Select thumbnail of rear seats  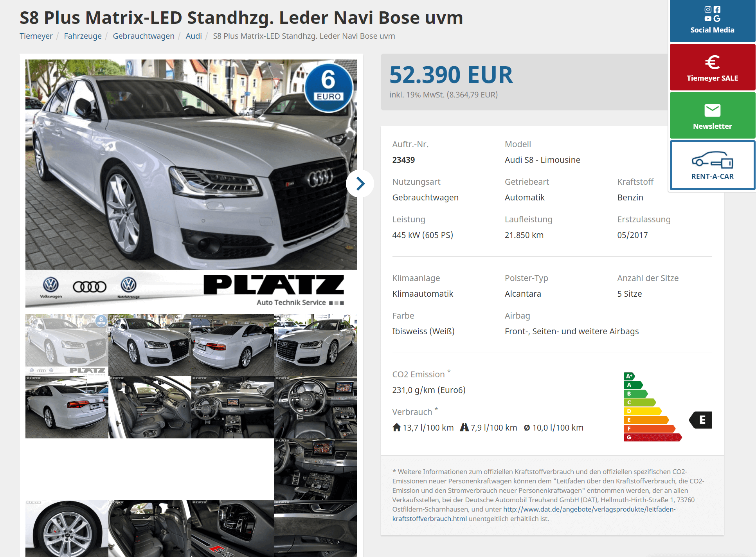pos(150,528)
